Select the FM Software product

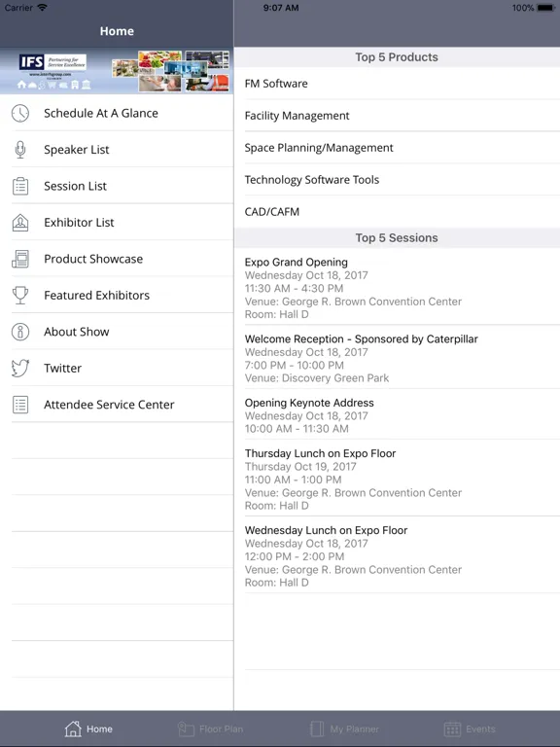pyautogui.click(x=397, y=84)
